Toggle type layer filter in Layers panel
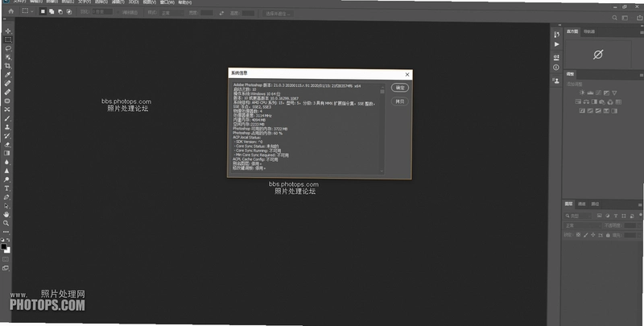 (616, 216)
